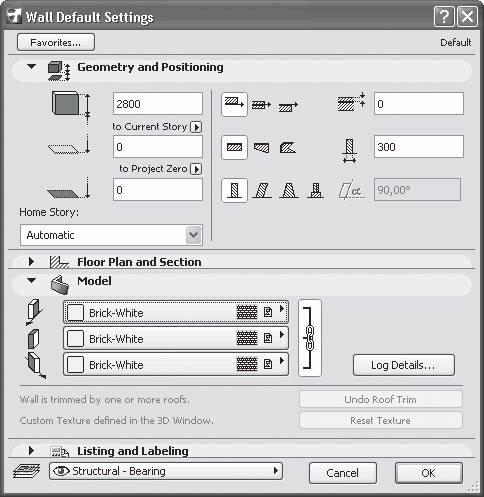Set the reference line to the opposite side

coord(288,106)
